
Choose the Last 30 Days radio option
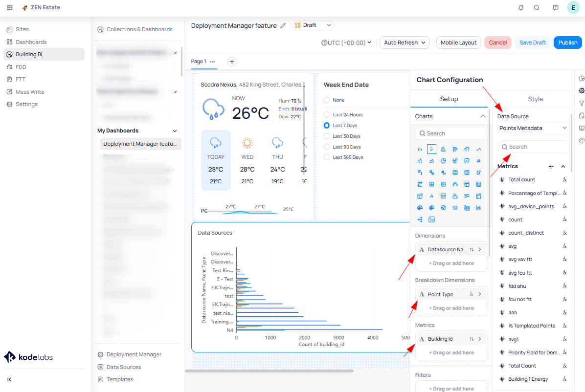pos(327,136)
